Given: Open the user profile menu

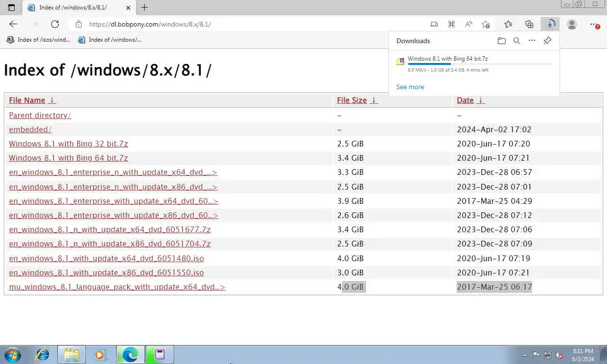Looking at the screenshot, I should (572, 24).
